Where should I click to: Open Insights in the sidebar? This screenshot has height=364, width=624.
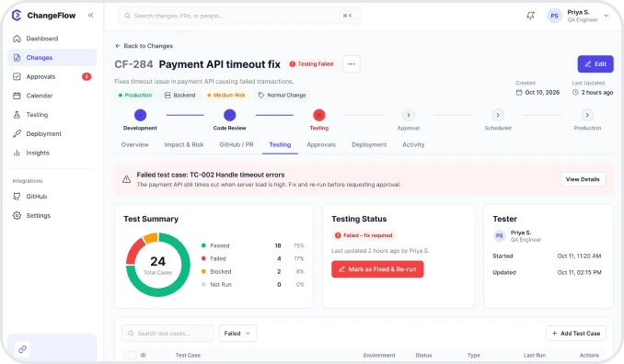pyautogui.click(x=52, y=153)
